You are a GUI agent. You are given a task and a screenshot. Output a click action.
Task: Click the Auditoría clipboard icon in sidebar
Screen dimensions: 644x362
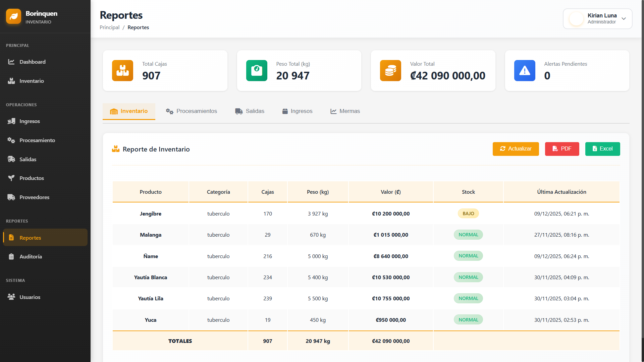coord(11,256)
